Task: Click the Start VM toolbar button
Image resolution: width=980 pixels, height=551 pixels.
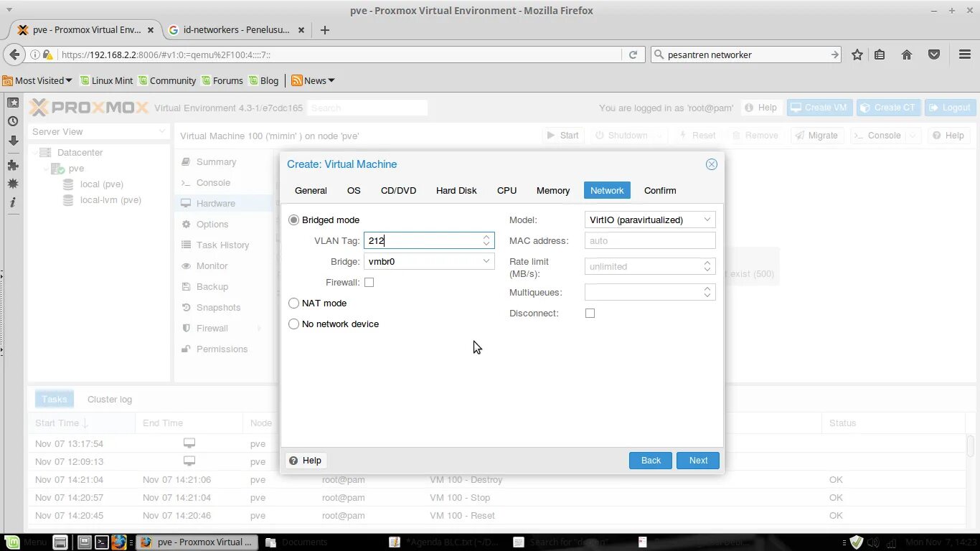Action: point(562,136)
